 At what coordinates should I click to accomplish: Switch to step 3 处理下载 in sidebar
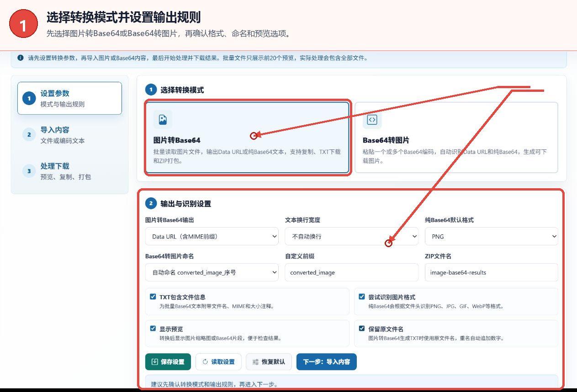[69, 171]
